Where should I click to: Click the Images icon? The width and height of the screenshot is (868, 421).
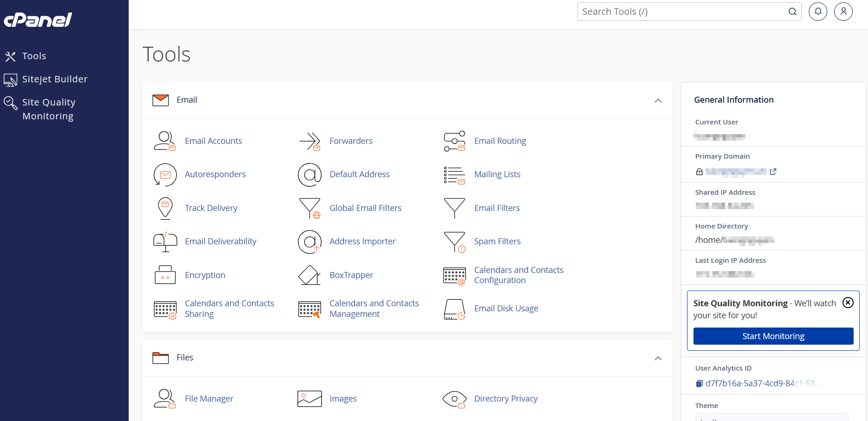(x=310, y=399)
